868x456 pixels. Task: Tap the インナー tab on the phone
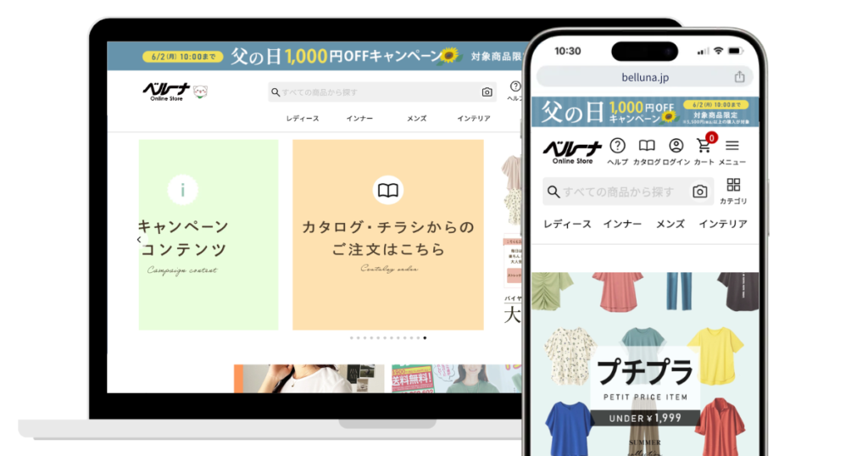point(622,224)
